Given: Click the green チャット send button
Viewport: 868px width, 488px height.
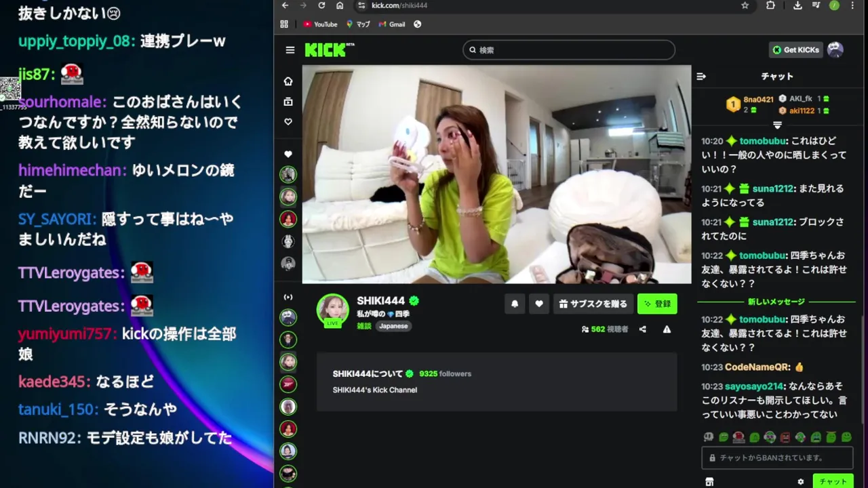Looking at the screenshot, I should point(833,482).
